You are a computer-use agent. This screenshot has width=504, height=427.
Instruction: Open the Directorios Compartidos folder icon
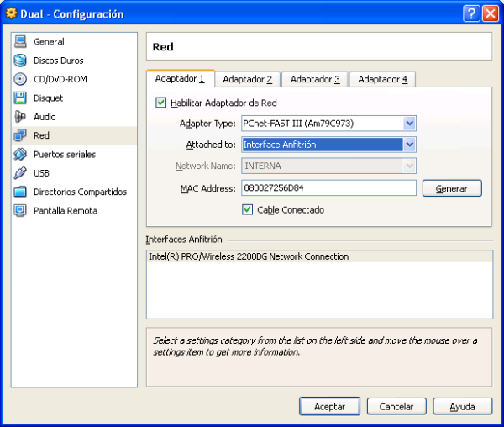coord(20,192)
